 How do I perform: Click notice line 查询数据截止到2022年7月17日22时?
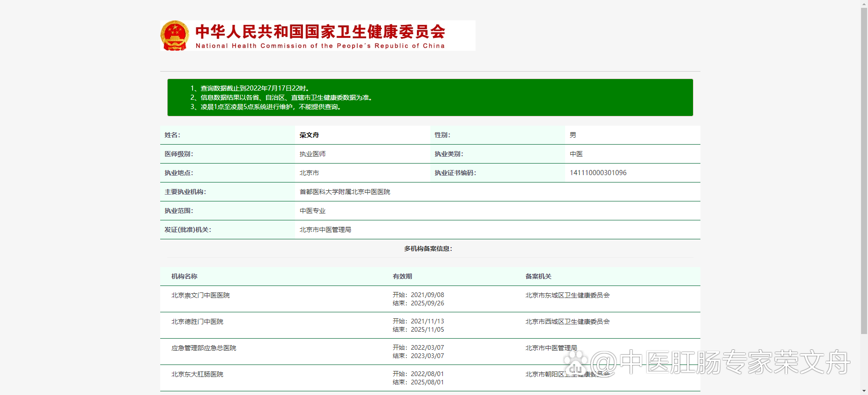click(250, 88)
